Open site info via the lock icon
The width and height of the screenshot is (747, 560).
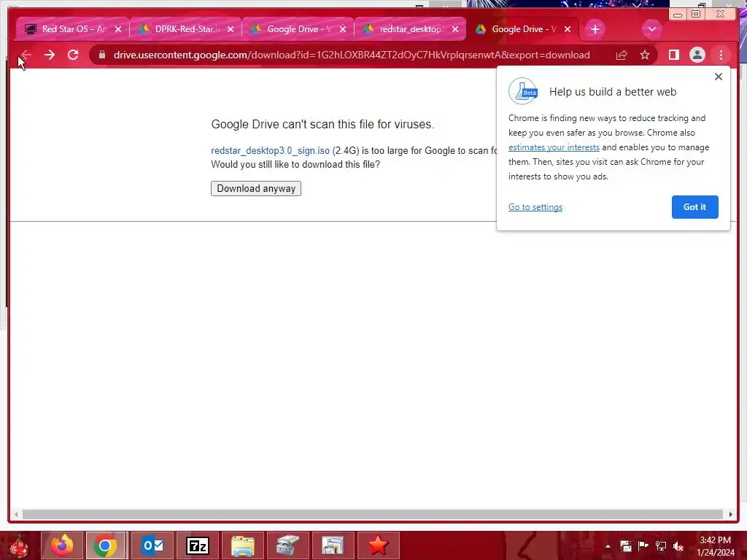(x=101, y=55)
